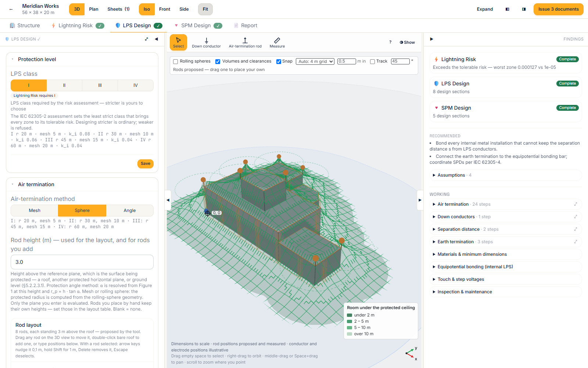The width and height of the screenshot is (588, 368).
Task: Click the left-panel layout icon beside Expand
Action: 508,9
